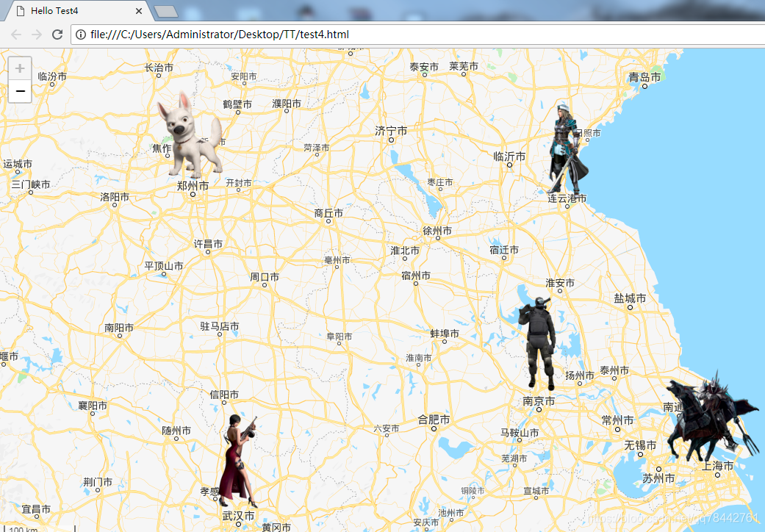Click the 莱芜市 city label
This screenshot has width=765, height=532.
point(464,66)
